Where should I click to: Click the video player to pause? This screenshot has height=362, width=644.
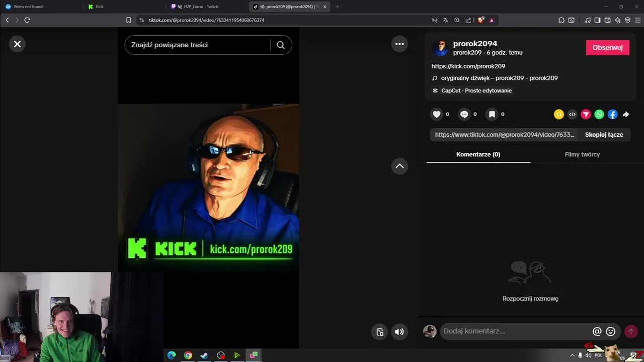[208, 188]
